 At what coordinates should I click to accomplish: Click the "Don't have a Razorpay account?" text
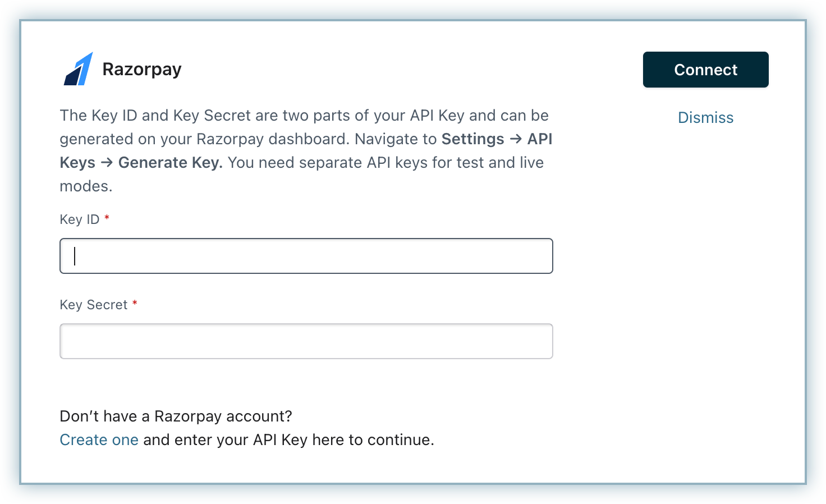click(176, 416)
